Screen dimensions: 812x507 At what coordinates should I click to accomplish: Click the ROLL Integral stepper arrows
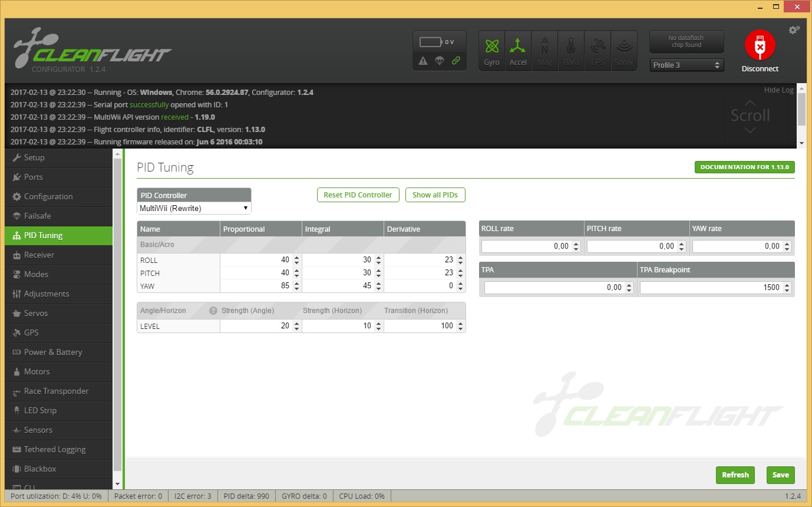(x=378, y=260)
